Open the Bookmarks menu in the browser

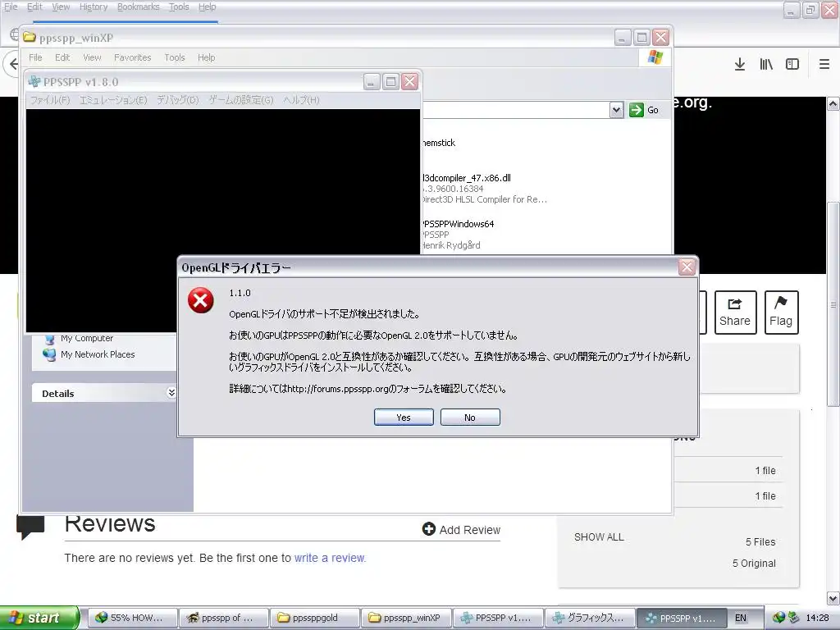click(138, 7)
